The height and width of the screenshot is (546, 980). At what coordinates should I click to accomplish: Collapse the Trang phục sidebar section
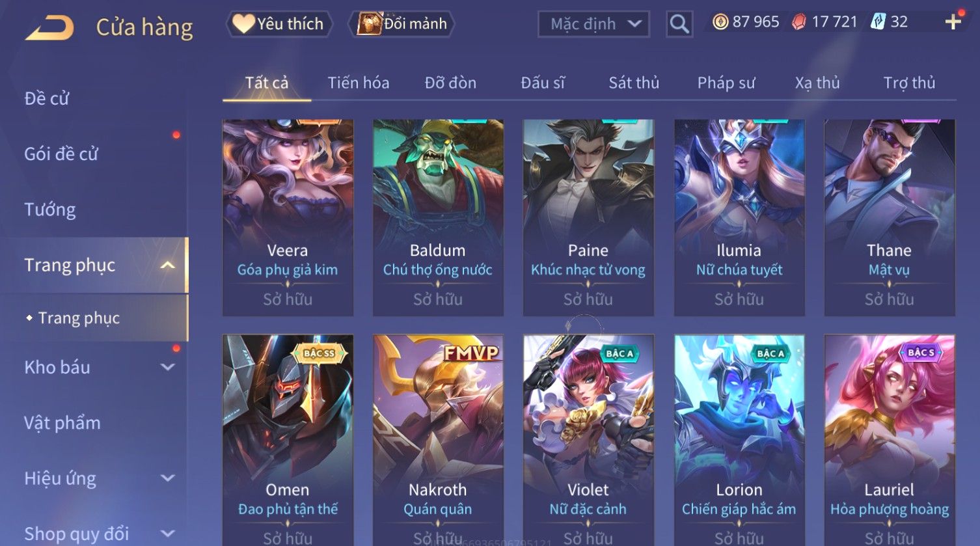pos(167,265)
